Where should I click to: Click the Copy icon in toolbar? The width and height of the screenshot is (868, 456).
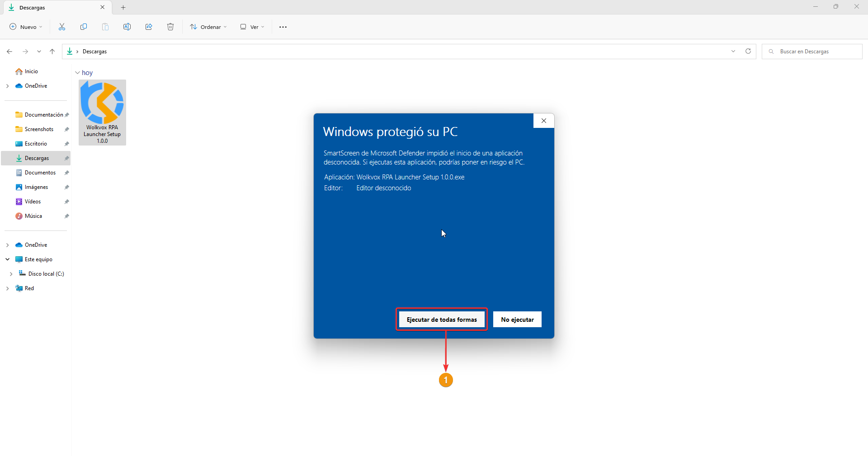(84, 27)
